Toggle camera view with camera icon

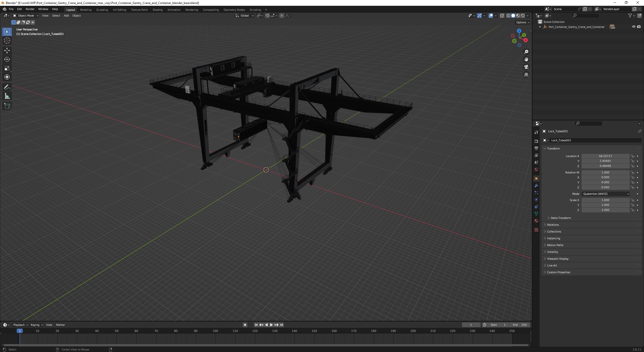[x=526, y=67]
